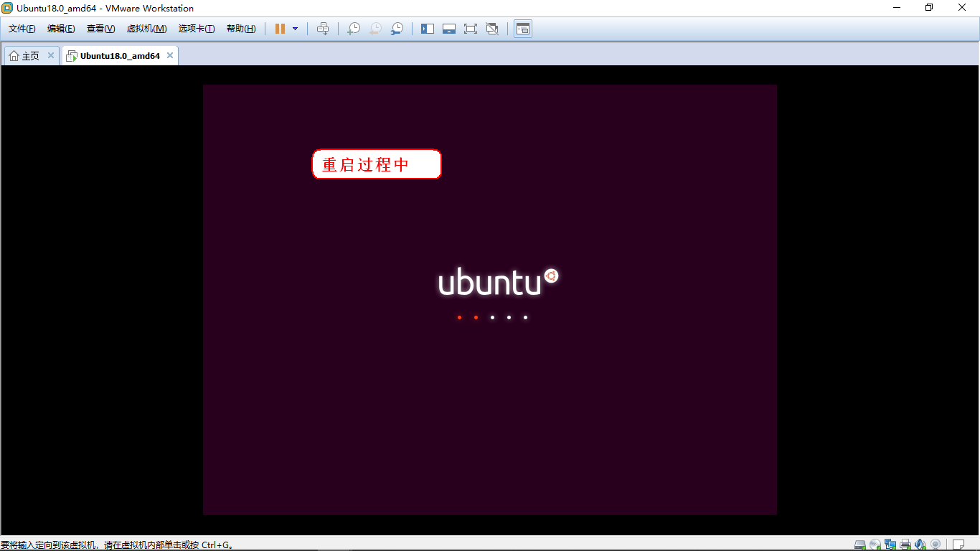Click the hard disk status icon
The image size is (980, 551).
[x=860, y=545]
